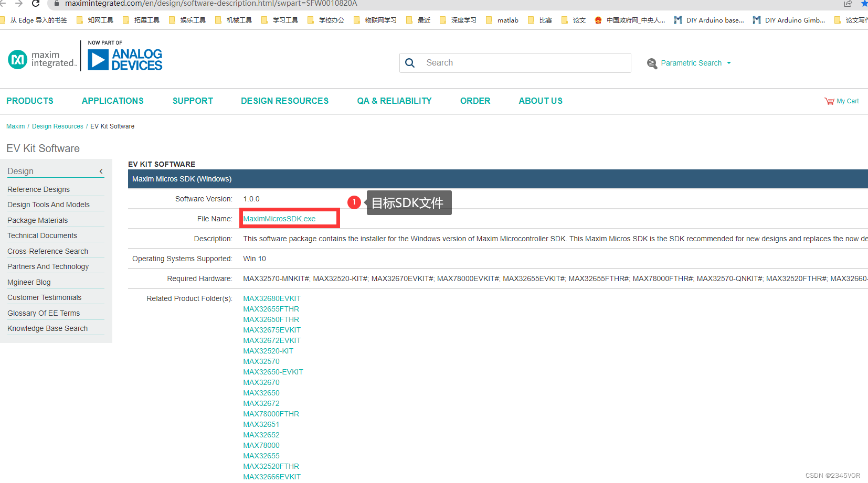Collapse the Design sidebar chevron
Screen dimensions: 868x483
coord(101,171)
